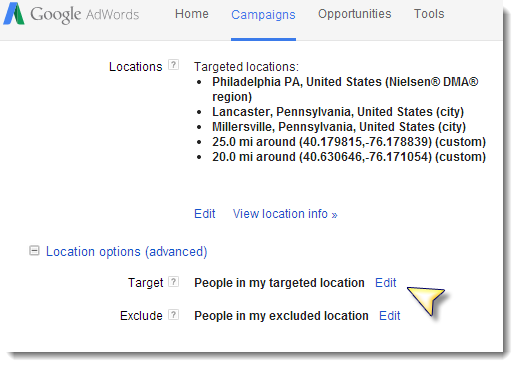
Task: Open the Exclude help question mark icon
Action: coord(173,315)
